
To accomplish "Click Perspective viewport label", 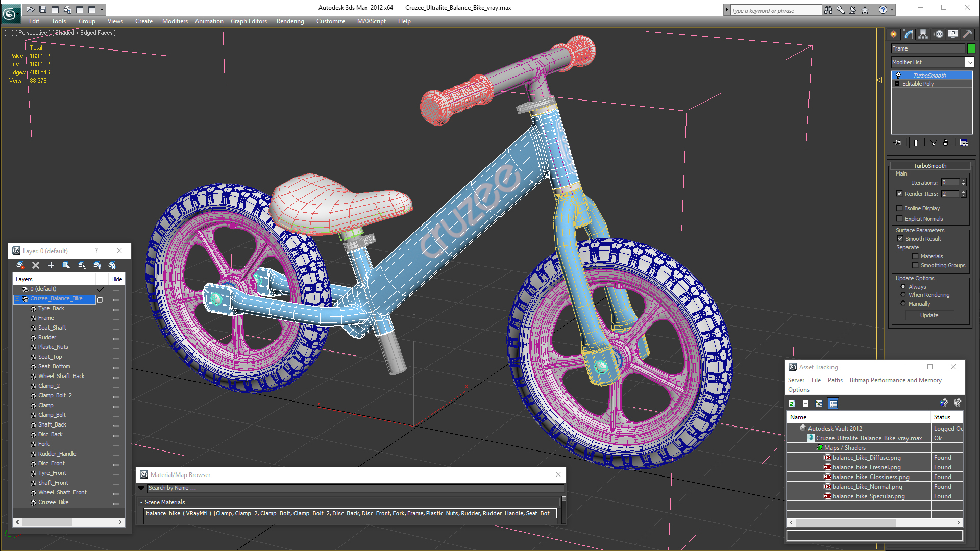I will click(x=33, y=33).
